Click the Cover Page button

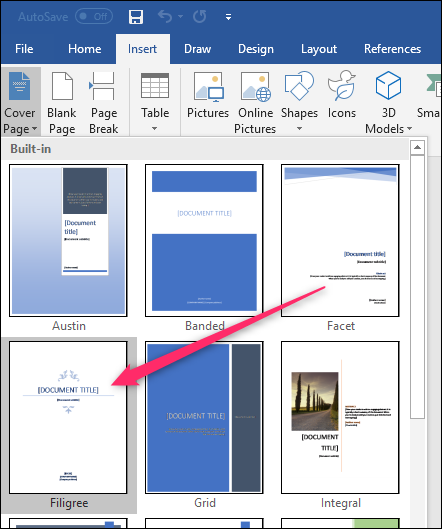pos(20,102)
